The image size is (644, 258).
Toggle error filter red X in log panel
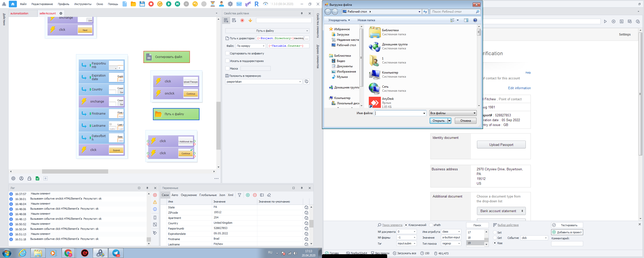tap(155, 195)
